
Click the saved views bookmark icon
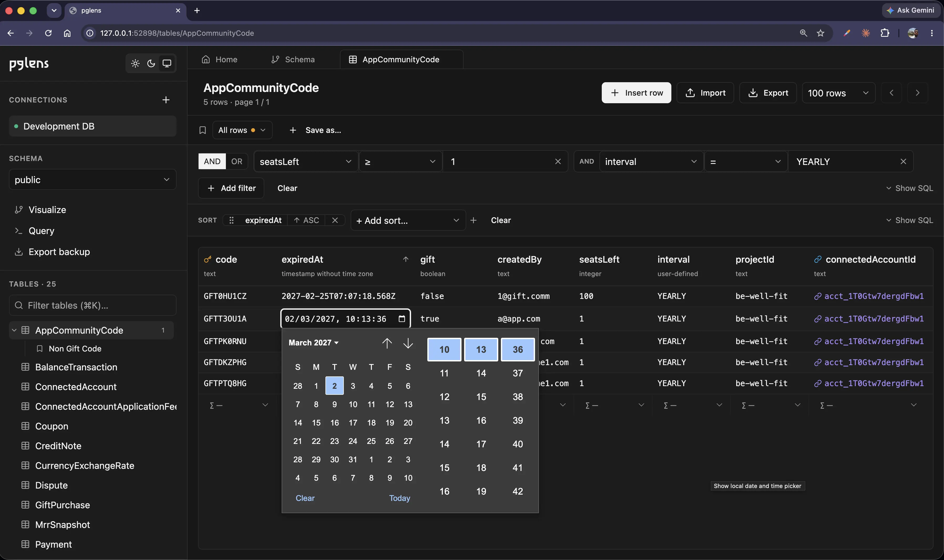[x=203, y=130]
